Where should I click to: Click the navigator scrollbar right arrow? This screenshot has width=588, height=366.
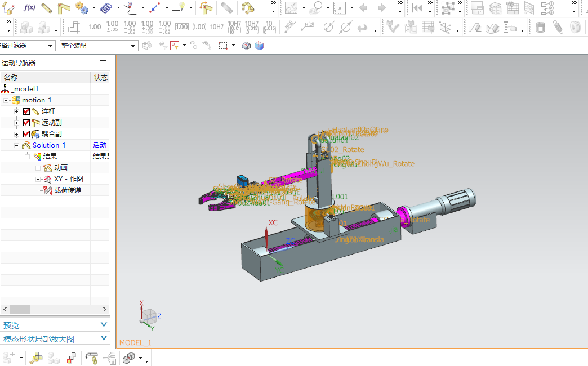105,309
